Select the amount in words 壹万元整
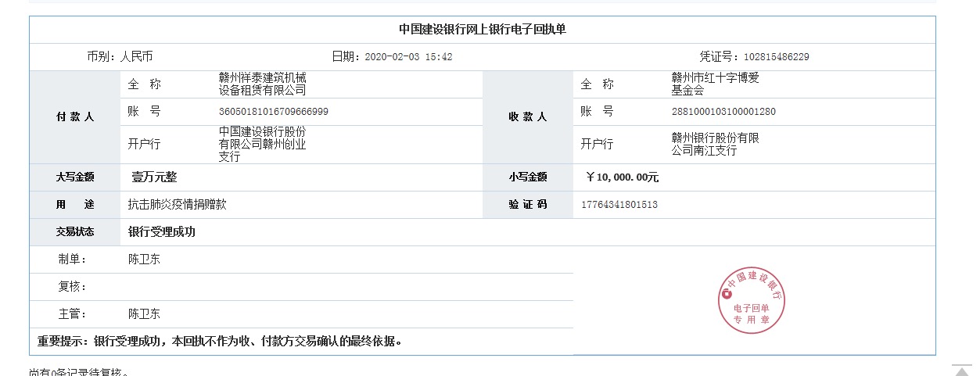980x376 pixels. (154, 177)
